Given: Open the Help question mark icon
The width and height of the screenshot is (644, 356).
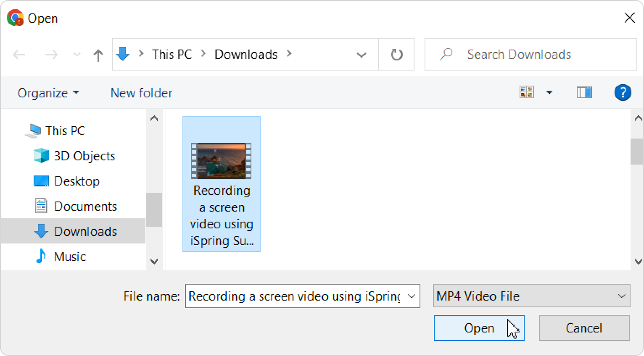Looking at the screenshot, I should click(622, 92).
